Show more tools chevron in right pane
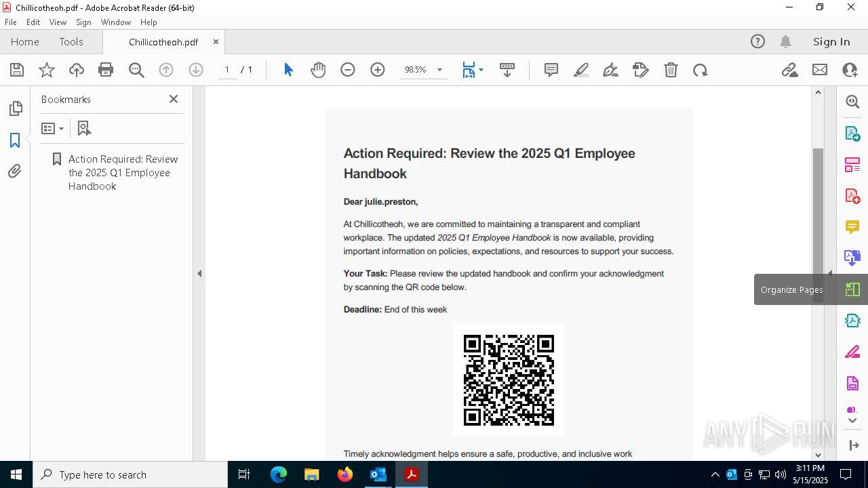The image size is (868, 488). click(x=852, y=421)
